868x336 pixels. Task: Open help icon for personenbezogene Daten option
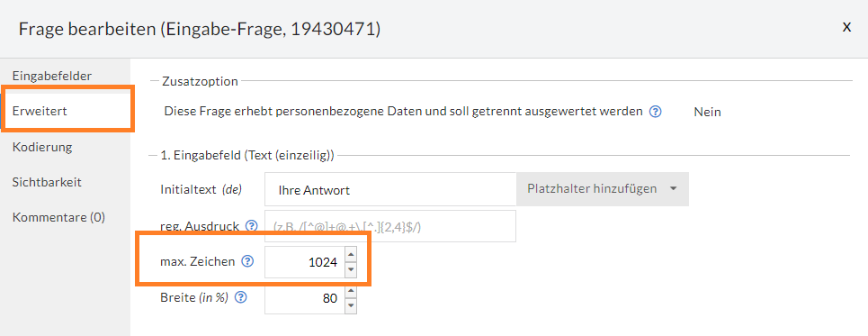656,112
